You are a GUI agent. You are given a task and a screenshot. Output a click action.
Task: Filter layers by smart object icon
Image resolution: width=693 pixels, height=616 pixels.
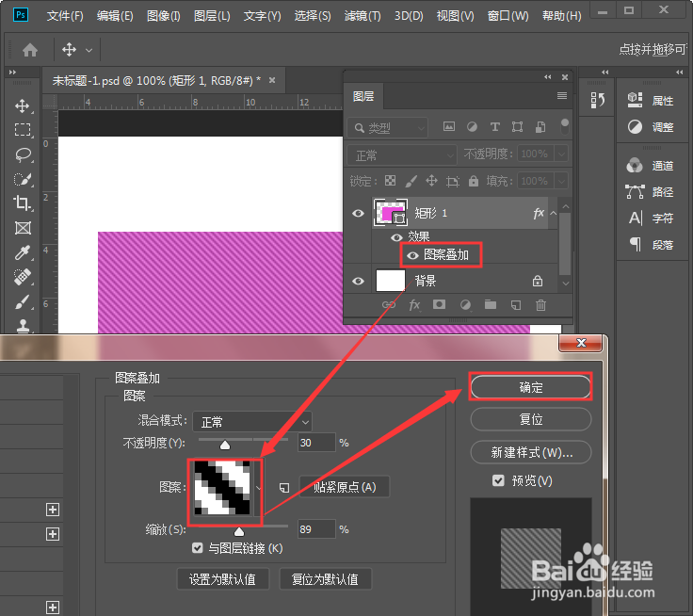[x=540, y=127]
